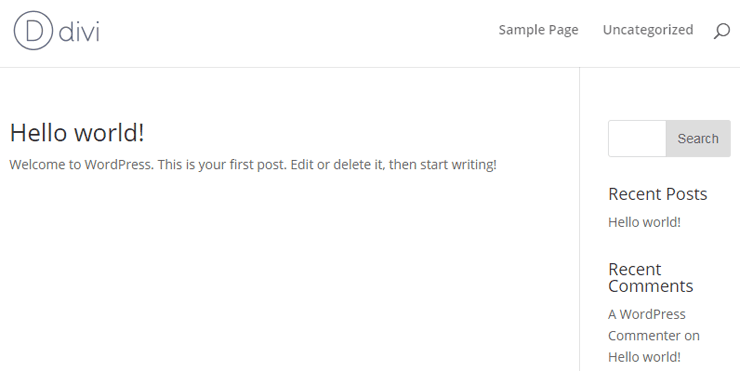This screenshot has width=740, height=371.
Task: Click the 'Welcome to WordPress' excerpt text
Action: [x=253, y=165]
